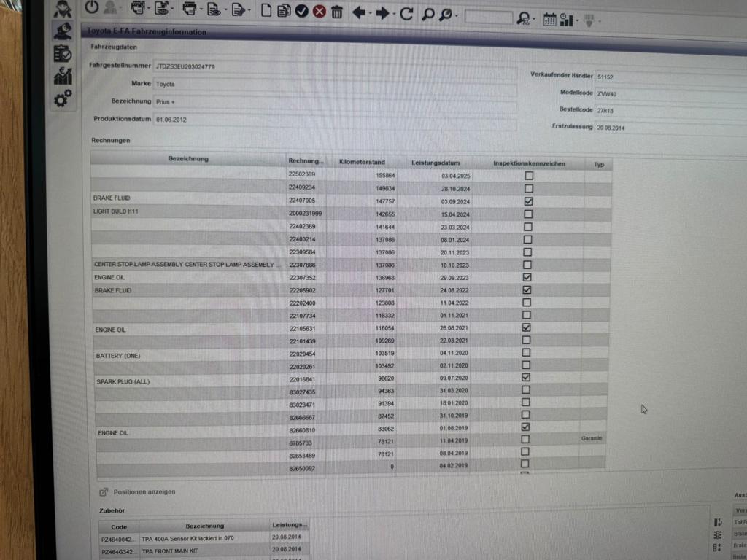The width and height of the screenshot is (747, 560).
Task: Click the Leistungsdatum column header
Action: (435, 163)
